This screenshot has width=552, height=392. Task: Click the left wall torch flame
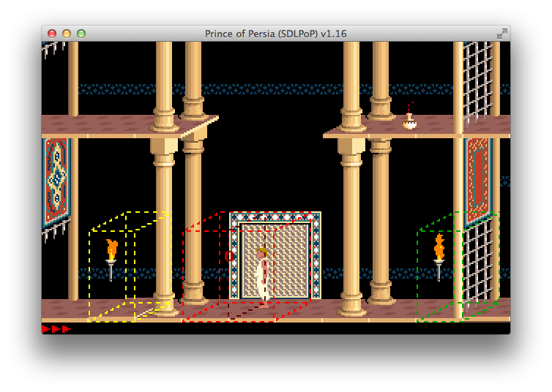pyautogui.click(x=111, y=249)
